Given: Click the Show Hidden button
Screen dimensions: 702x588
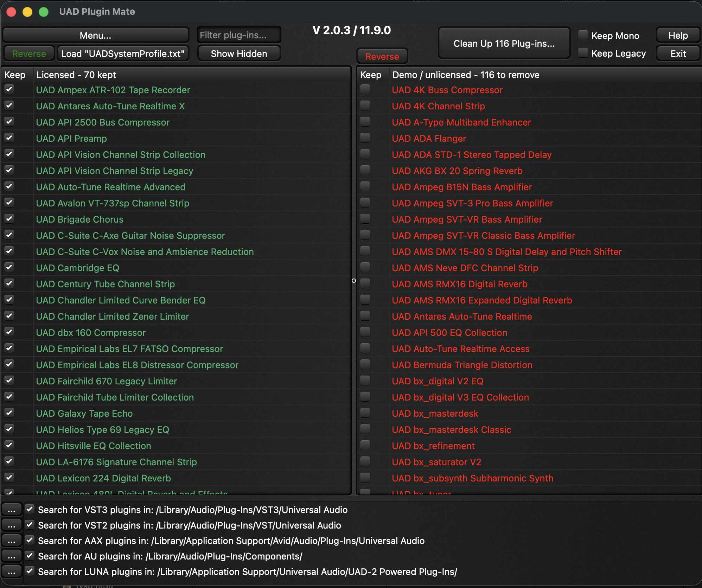Looking at the screenshot, I should (239, 53).
